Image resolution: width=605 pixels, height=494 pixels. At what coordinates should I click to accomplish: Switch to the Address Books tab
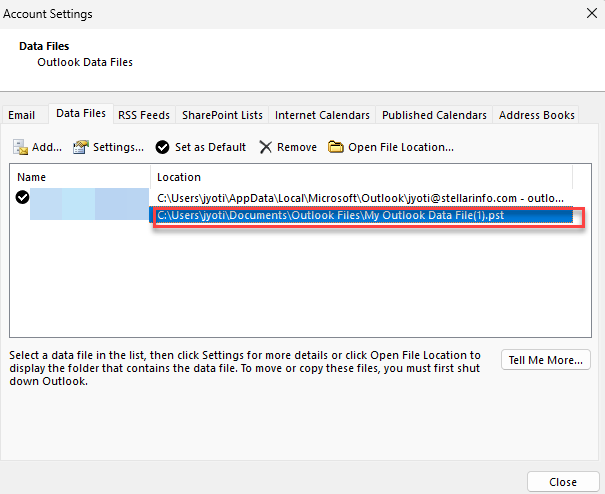536,115
